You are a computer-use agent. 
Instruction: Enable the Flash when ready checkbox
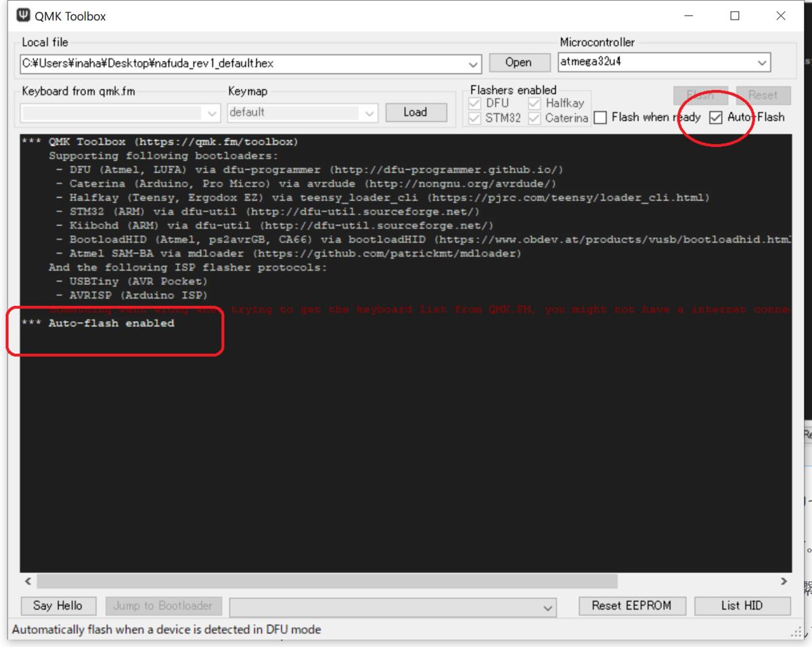click(x=600, y=118)
